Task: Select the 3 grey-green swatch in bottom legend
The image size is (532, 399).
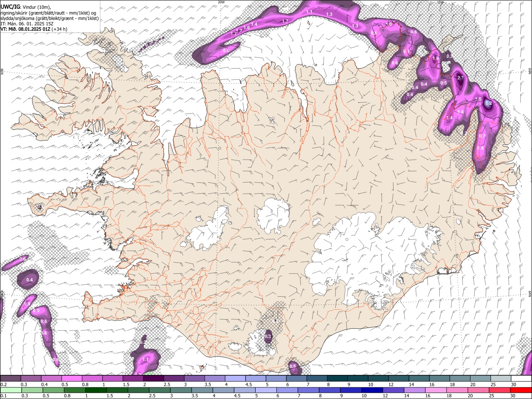Action: point(181,390)
